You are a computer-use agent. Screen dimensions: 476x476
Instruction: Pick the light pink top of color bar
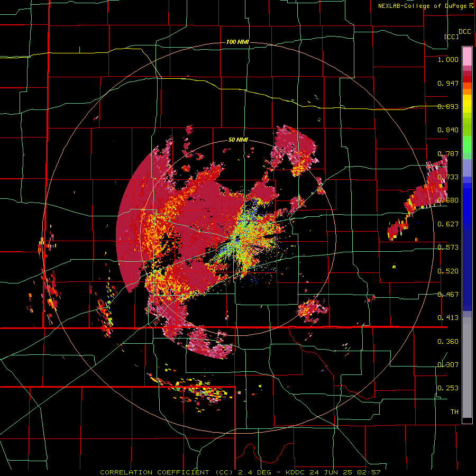467,57
